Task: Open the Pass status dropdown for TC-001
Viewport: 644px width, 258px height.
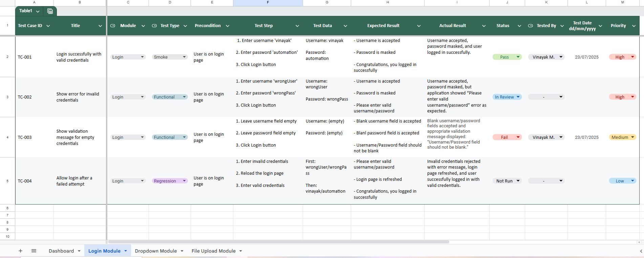Action: pos(518,57)
